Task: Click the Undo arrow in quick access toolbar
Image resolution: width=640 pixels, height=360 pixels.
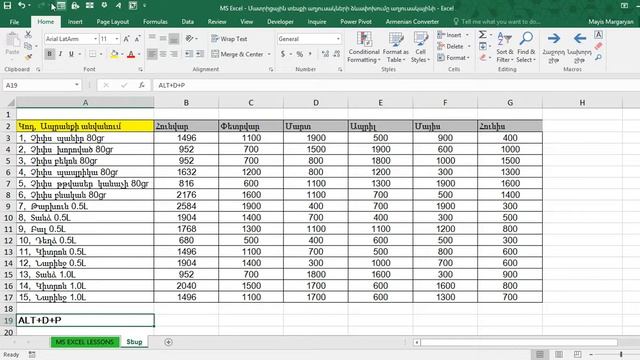Action: [22, 6]
